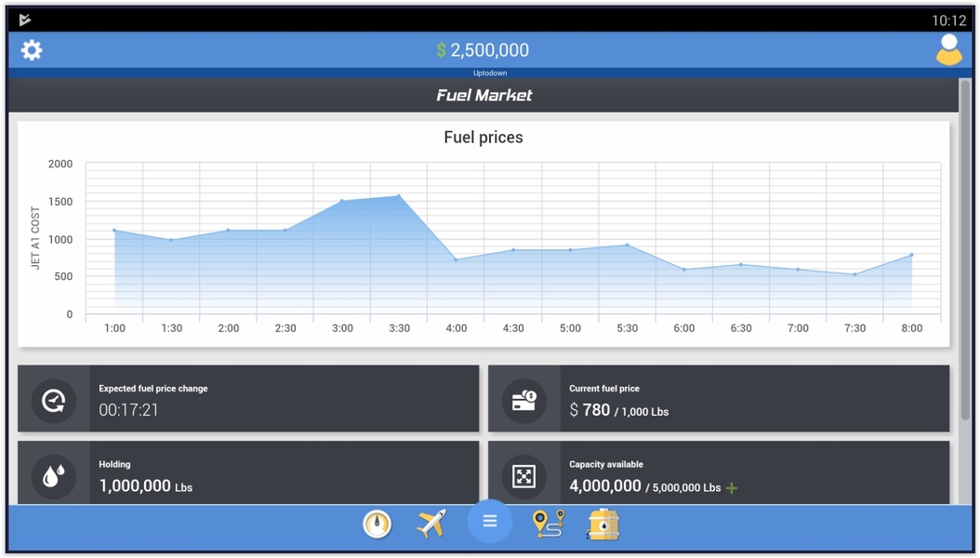980x558 pixels.
Task: Click the Current fuel price payment icon
Action: [x=523, y=401]
